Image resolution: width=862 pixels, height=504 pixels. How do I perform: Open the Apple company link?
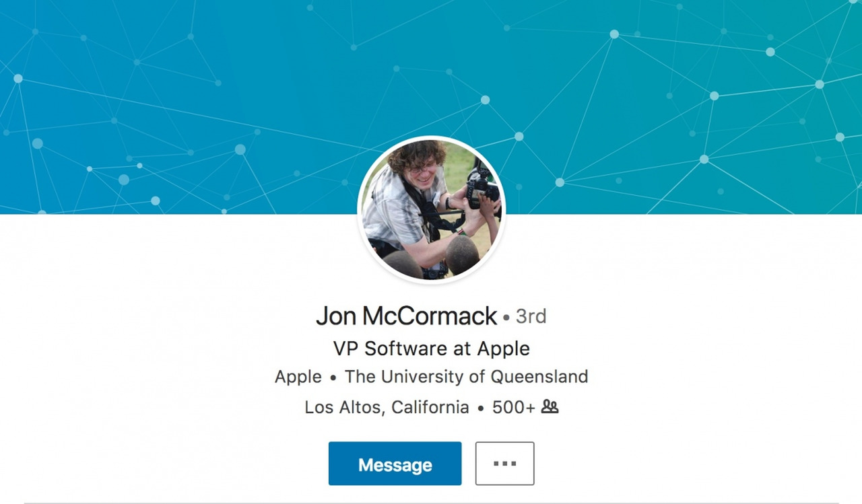(x=298, y=377)
